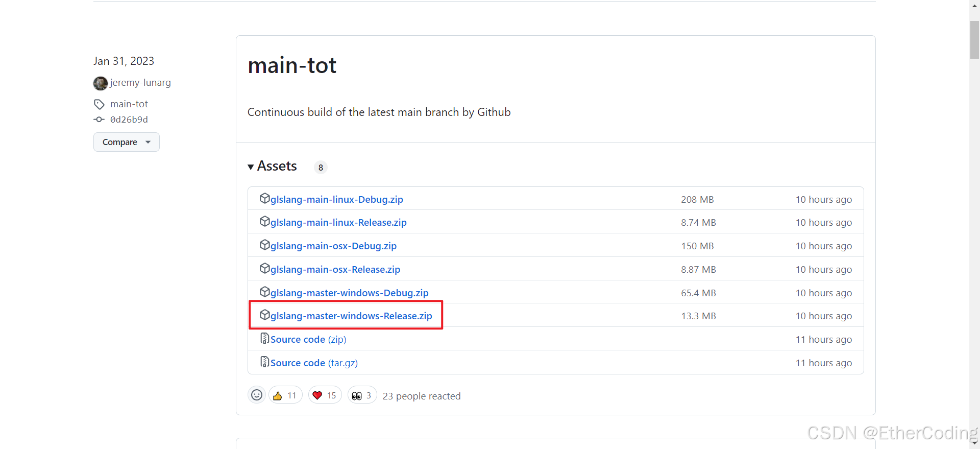Download glslang-main-osx-Release.zip
The image size is (980, 449).
pos(335,270)
